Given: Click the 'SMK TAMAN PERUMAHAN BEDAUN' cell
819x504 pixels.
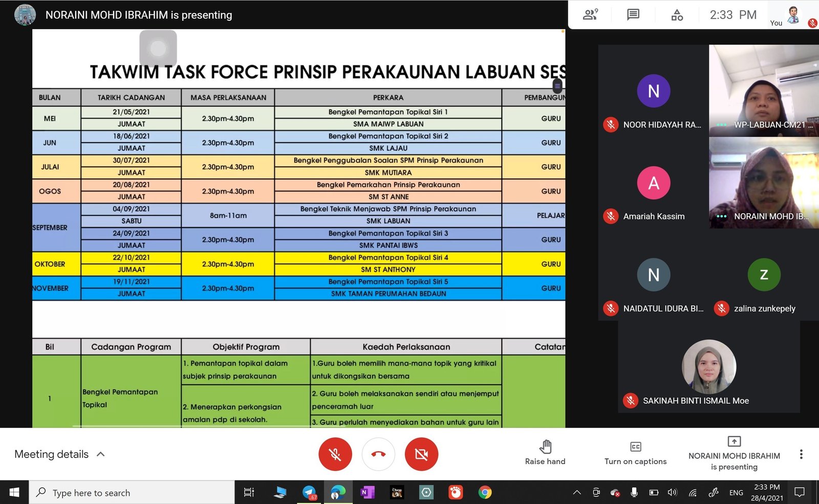Looking at the screenshot, I should (x=388, y=294).
